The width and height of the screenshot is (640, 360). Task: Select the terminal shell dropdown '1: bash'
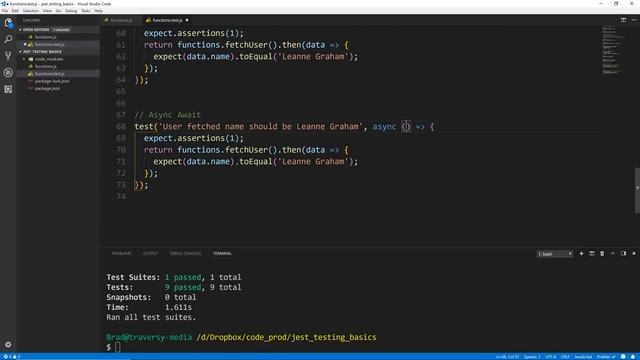tap(555, 254)
